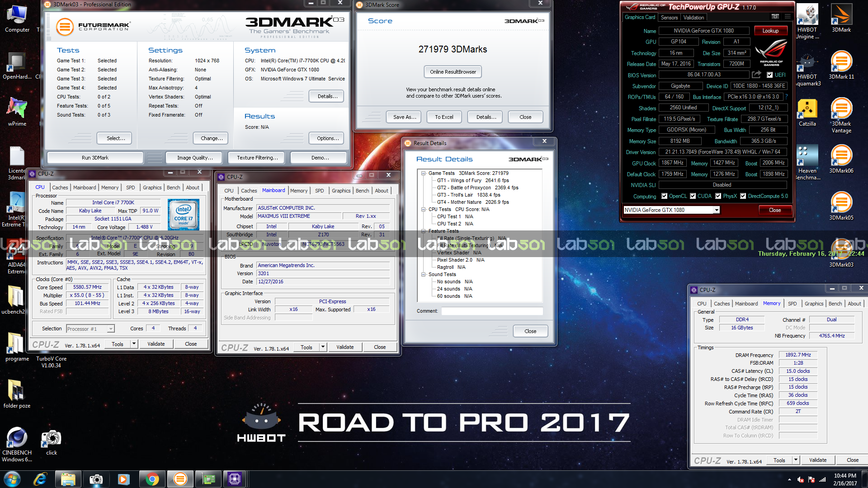The width and height of the screenshot is (868, 488).
Task: Launch the HWBOT aquamark3 desktop shortcut
Action: pos(807,70)
